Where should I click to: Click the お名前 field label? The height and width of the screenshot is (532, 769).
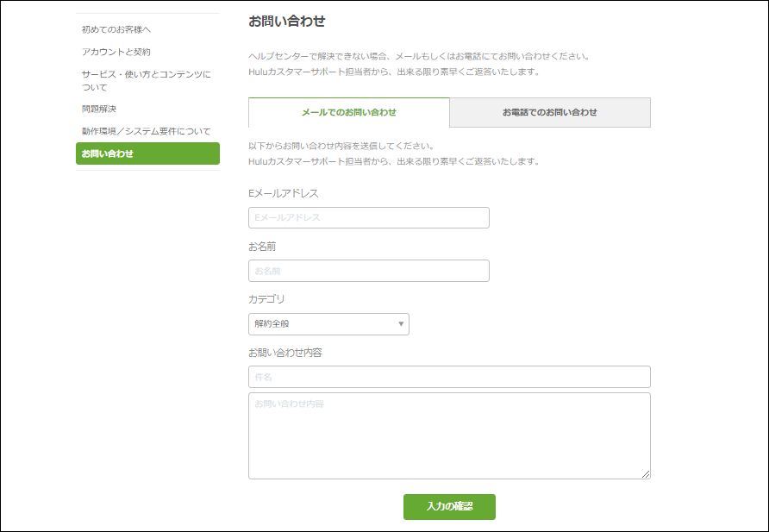pyautogui.click(x=262, y=247)
